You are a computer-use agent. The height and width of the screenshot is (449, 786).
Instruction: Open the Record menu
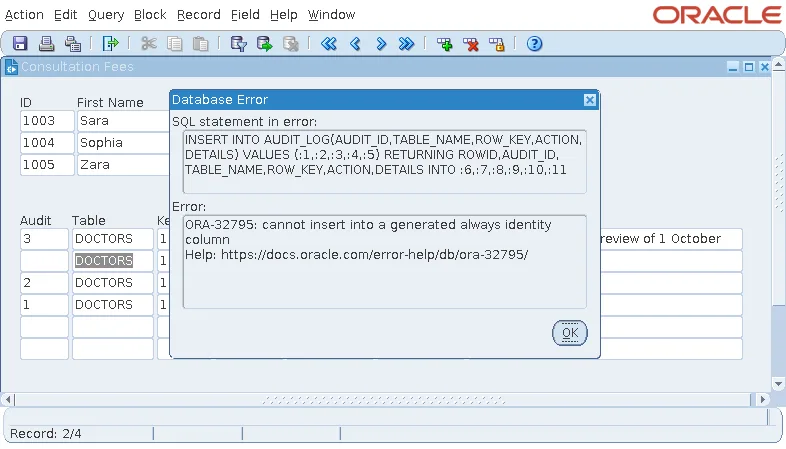pyautogui.click(x=199, y=15)
